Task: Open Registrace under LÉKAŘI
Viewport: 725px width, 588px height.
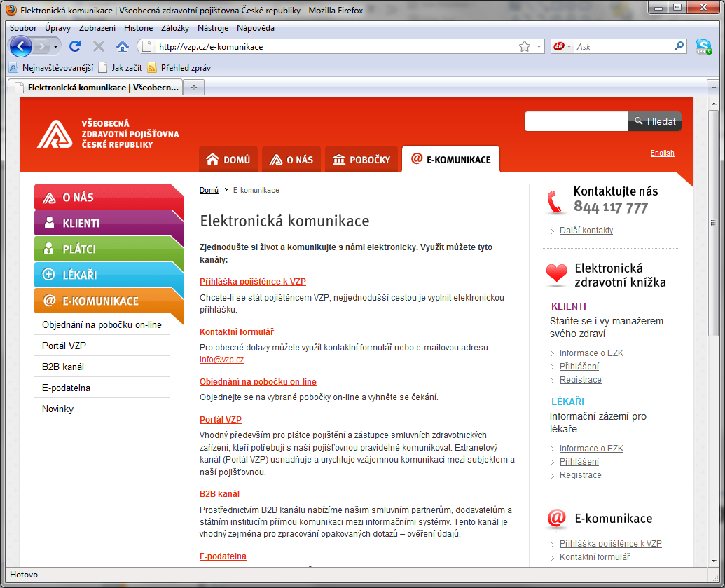Action: point(580,475)
